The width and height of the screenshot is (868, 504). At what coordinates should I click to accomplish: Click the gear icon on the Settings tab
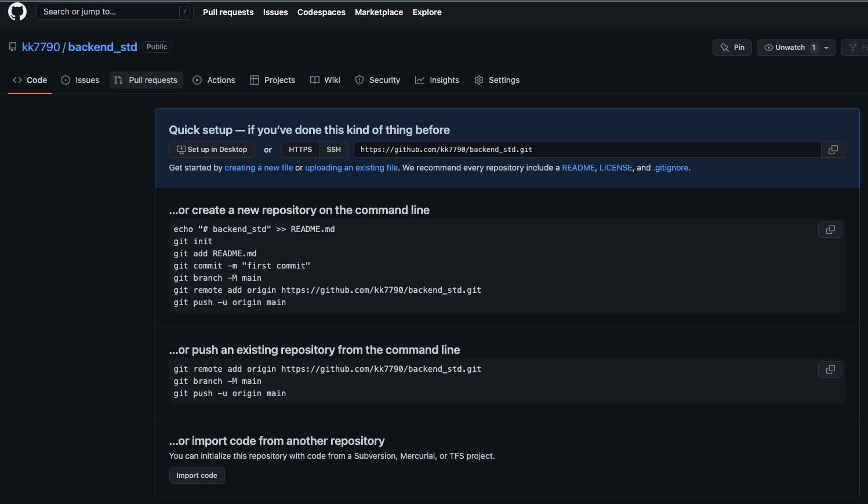click(479, 80)
